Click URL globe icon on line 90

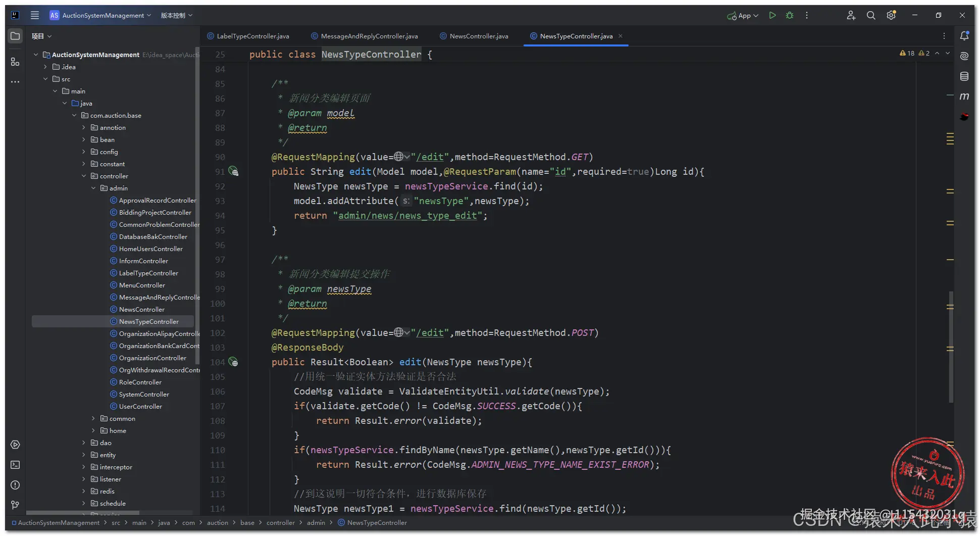point(399,157)
